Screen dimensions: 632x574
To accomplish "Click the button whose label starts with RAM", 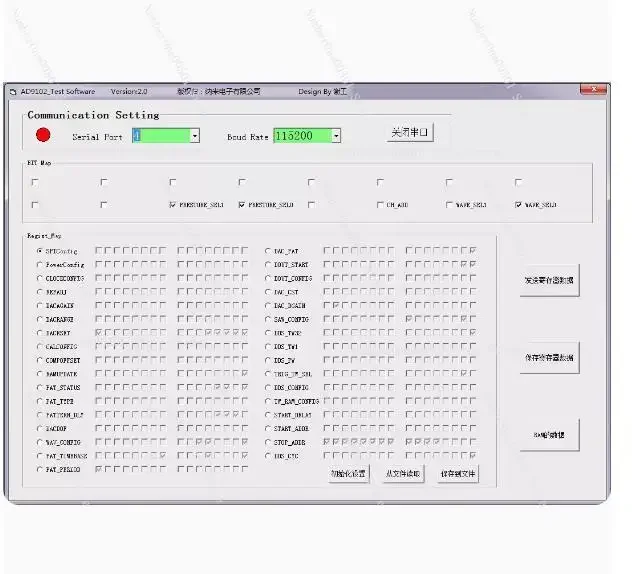I will [549, 435].
